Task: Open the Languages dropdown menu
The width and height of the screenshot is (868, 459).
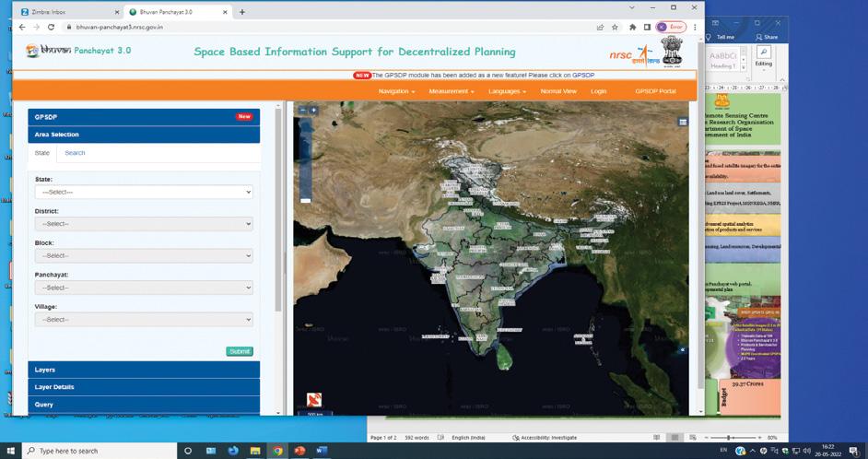Action: click(x=507, y=91)
